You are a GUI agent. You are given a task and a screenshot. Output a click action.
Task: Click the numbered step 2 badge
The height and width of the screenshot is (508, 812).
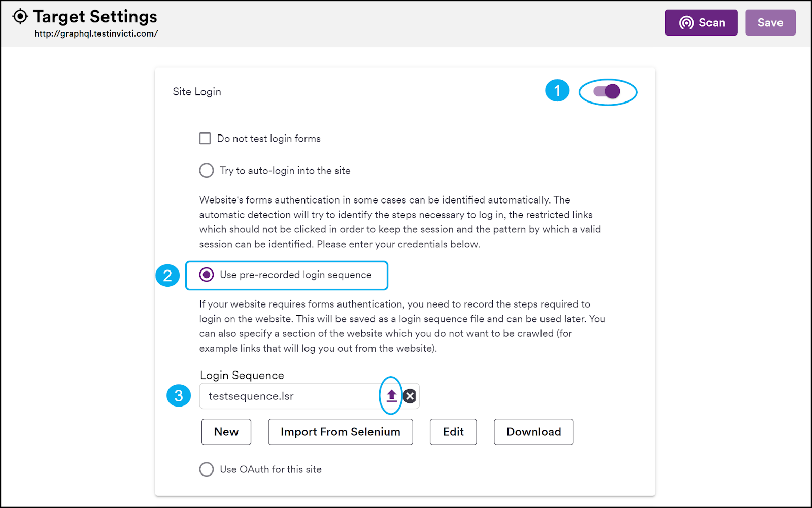(167, 276)
